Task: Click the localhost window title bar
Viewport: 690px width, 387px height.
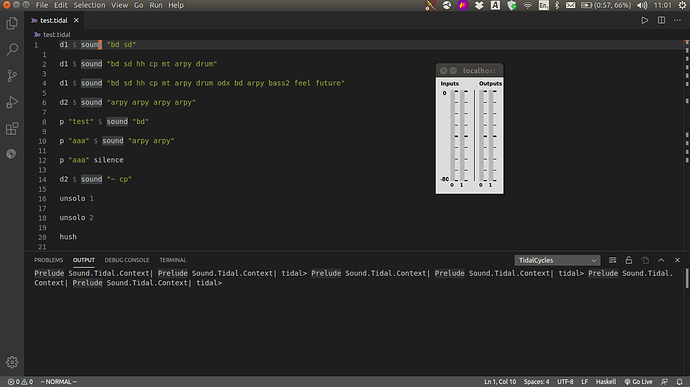Action: [470, 70]
